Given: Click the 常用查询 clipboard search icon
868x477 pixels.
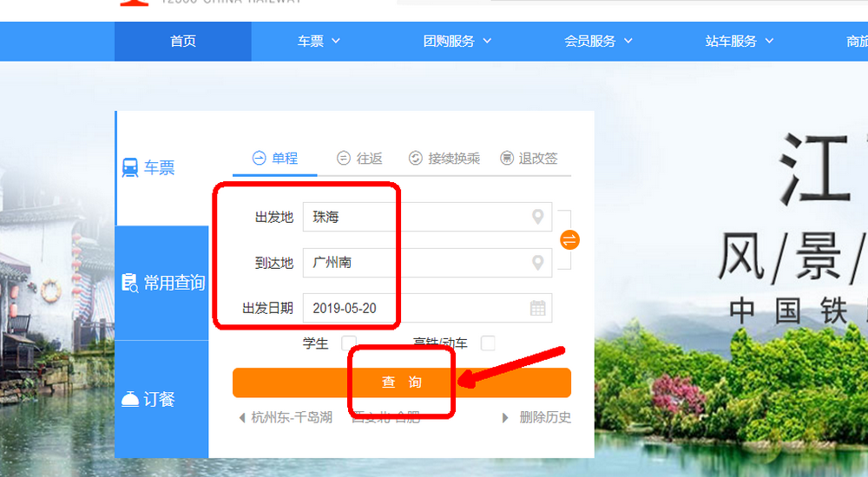Looking at the screenshot, I should 129,283.
